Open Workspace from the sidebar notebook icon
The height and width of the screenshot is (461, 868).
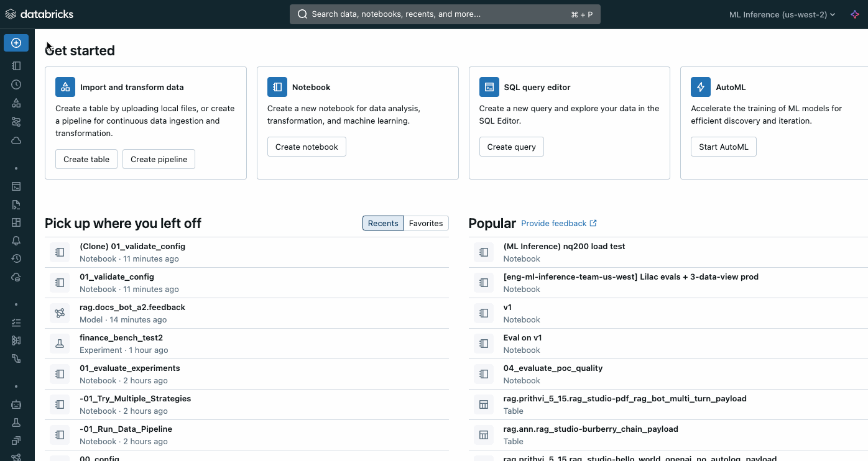coord(16,65)
